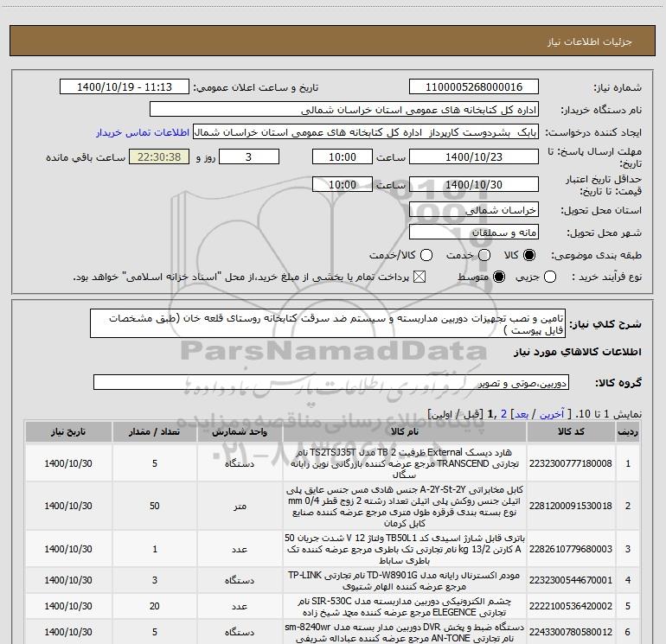Click unit متر in row 2

click(240, 506)
